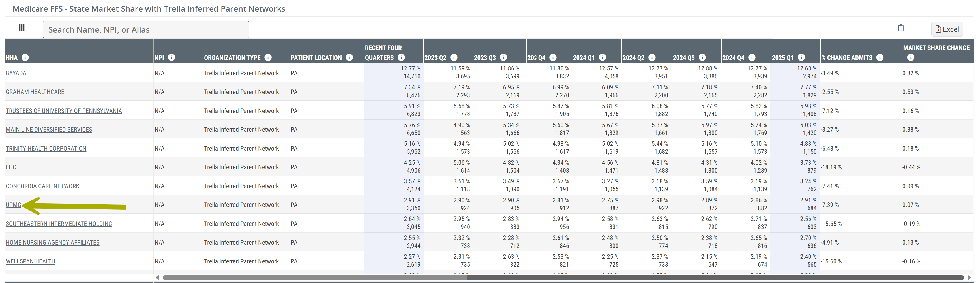Click the horizontal scrollbar right arrow
Viewport: 980px width, 283px height.
click(969, 278)
